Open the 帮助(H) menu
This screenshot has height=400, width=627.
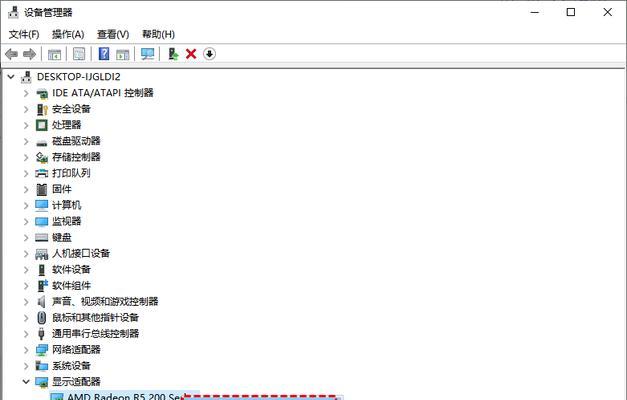158,34
